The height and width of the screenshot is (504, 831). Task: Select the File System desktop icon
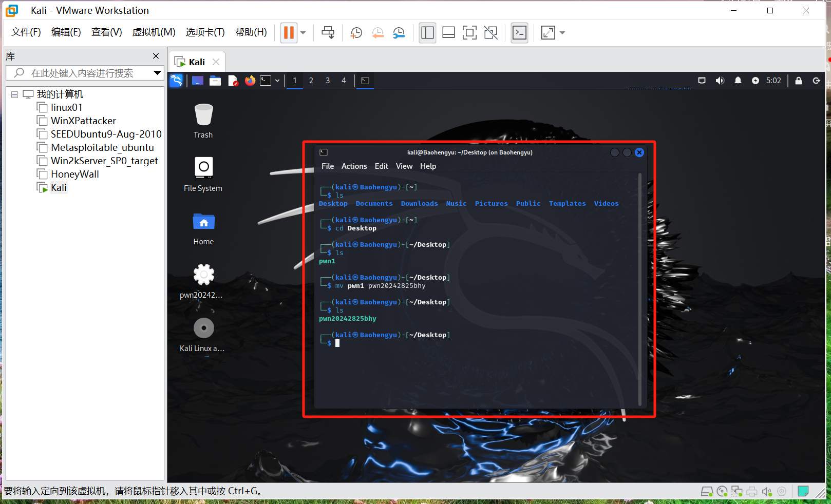pos(203,174)
